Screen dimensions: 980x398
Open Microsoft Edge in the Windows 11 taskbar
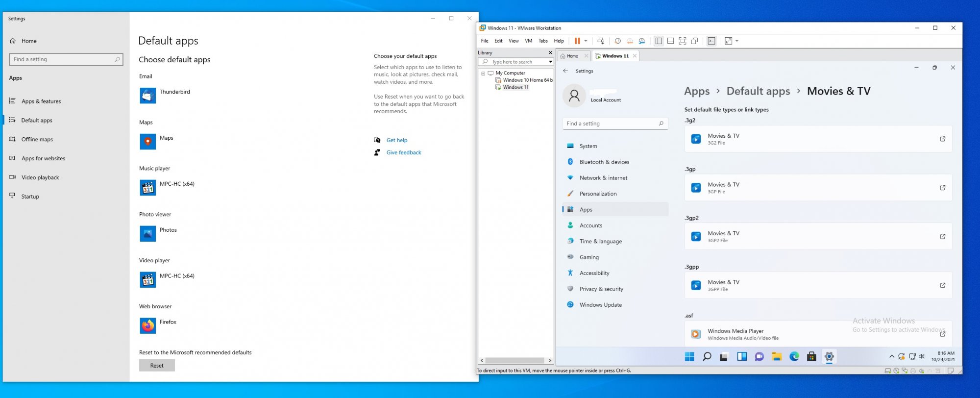point(794,357)
